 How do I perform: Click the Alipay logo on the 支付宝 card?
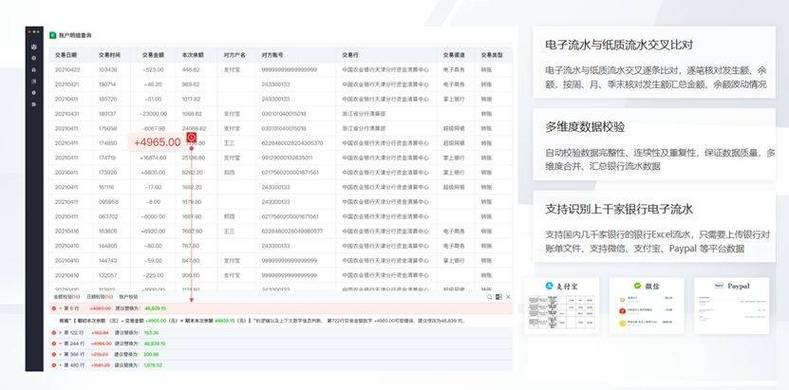point(549,285)
